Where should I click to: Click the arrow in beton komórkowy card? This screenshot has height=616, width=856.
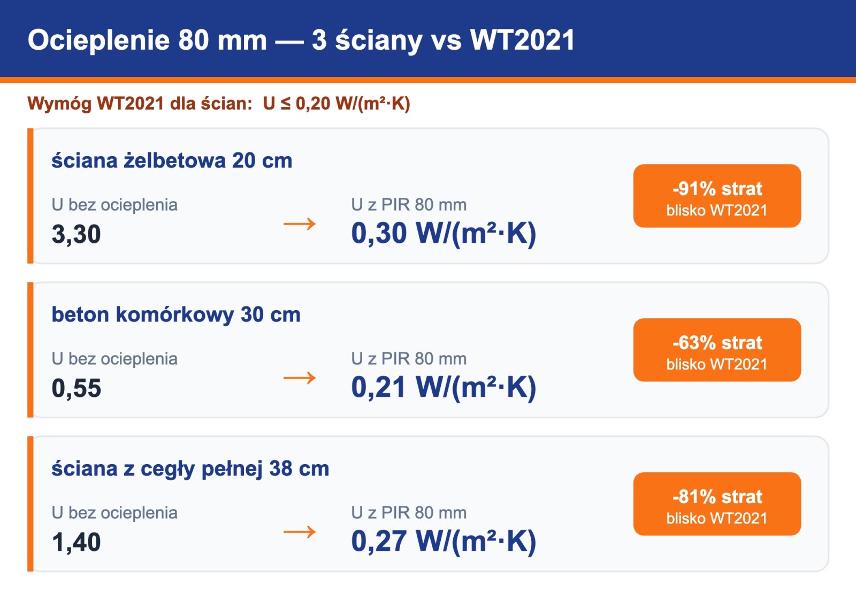point(300,378)
